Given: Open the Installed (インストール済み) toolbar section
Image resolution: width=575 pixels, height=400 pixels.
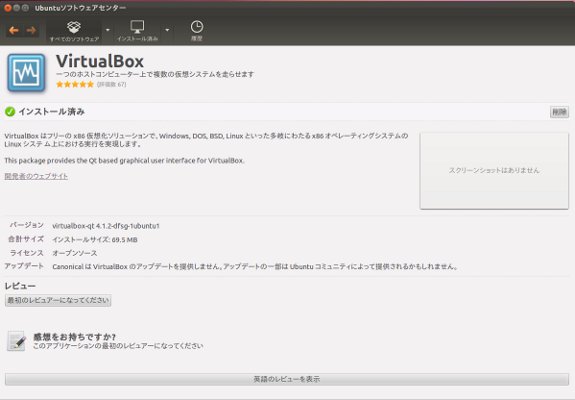Looking at the screenshot, I should (x=137, y=31).
